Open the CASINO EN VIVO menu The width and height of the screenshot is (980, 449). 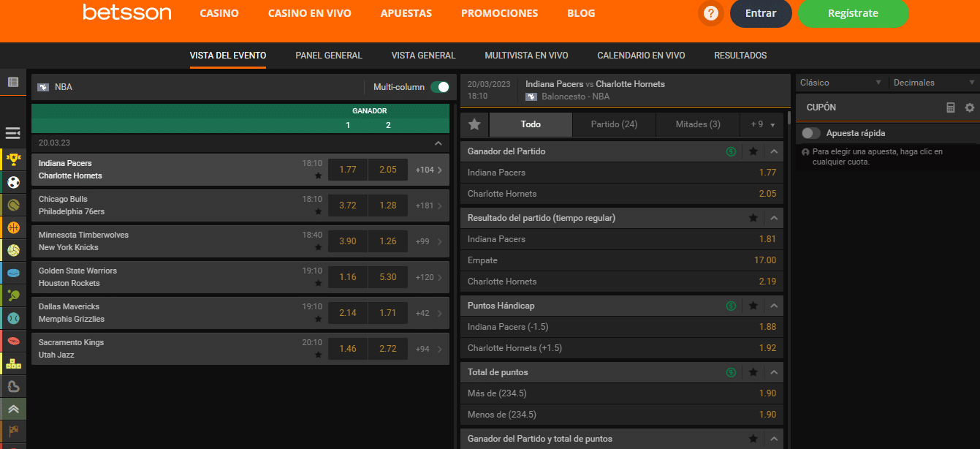coord(309,13)
